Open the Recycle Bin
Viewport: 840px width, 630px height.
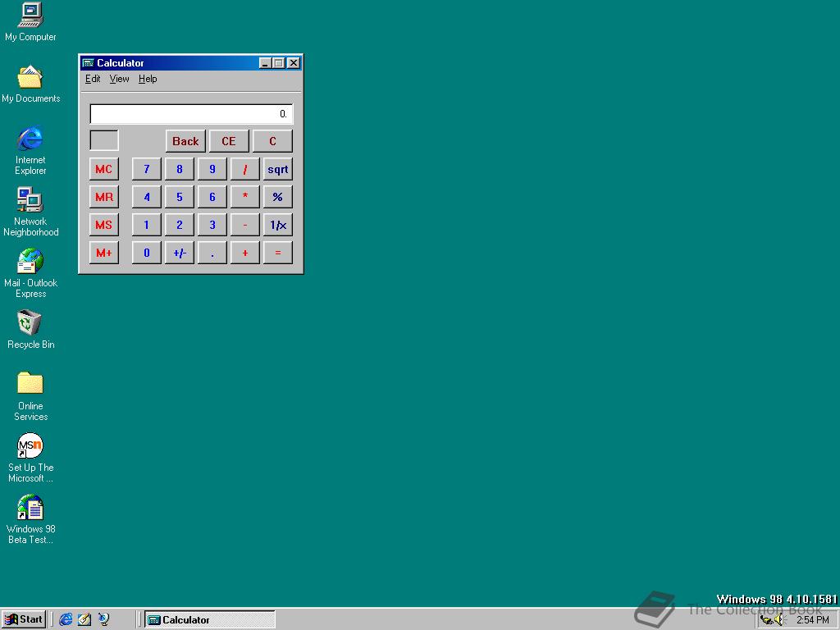pos(30,330)
